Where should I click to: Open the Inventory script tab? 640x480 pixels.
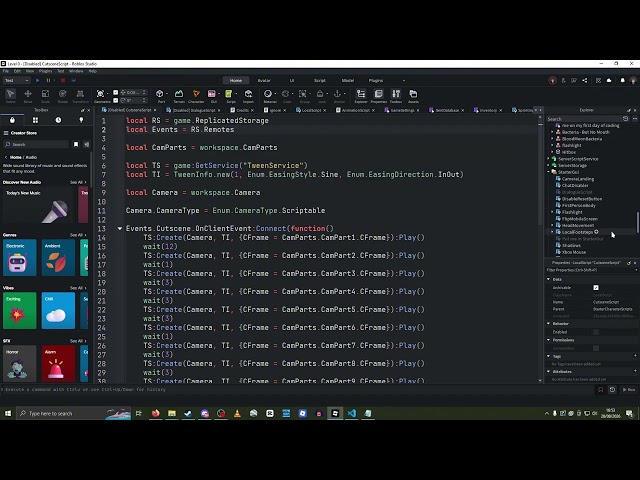click(488, 110)
